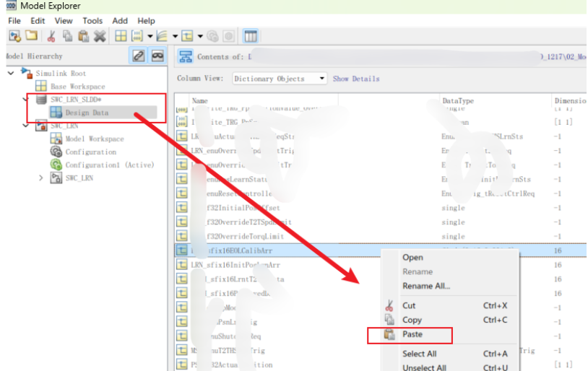The height and width of the screenshot is (371, 588).
Task: Click the Cut scissors toolbar icon
Action: [51, 36]
